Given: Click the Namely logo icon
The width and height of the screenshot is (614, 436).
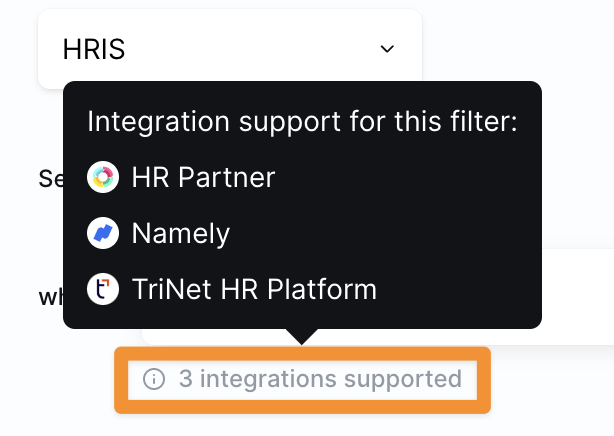Looking at the screenshot, I should 101,234.
